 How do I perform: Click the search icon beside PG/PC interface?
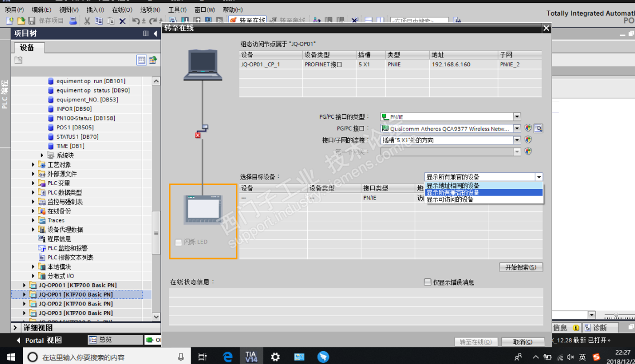(x=538, y=128)
